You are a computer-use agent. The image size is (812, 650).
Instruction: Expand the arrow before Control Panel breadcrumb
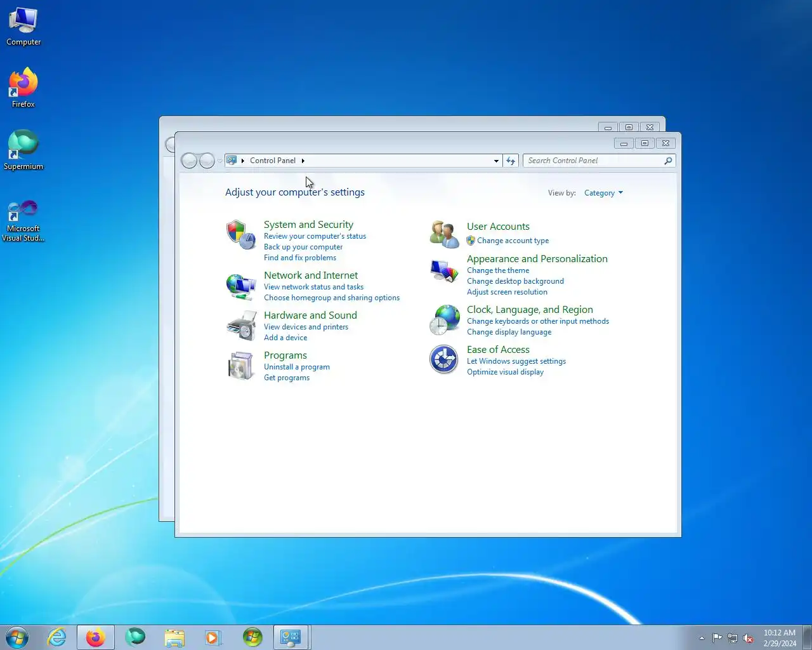click(242, 161)
